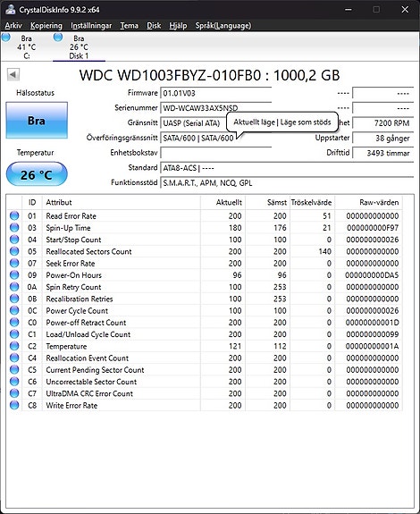Click the previous disk arrow icon
The height and width of the screenshot is (514, 420).
tap(13, 74)
